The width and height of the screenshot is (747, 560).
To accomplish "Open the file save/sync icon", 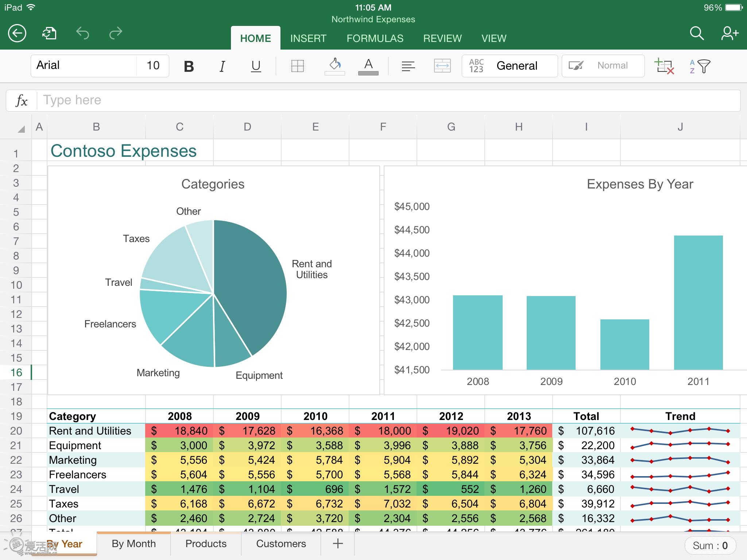I will point(50,34).
